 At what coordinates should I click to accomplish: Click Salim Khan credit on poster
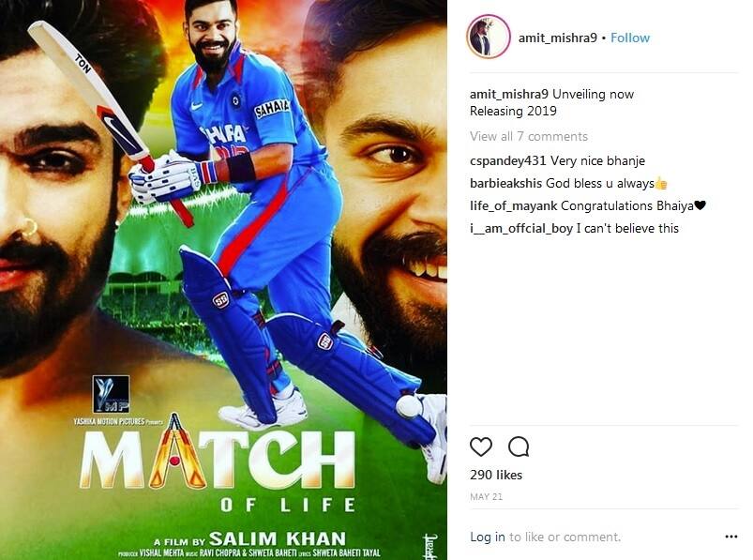(x=277, y=538)
